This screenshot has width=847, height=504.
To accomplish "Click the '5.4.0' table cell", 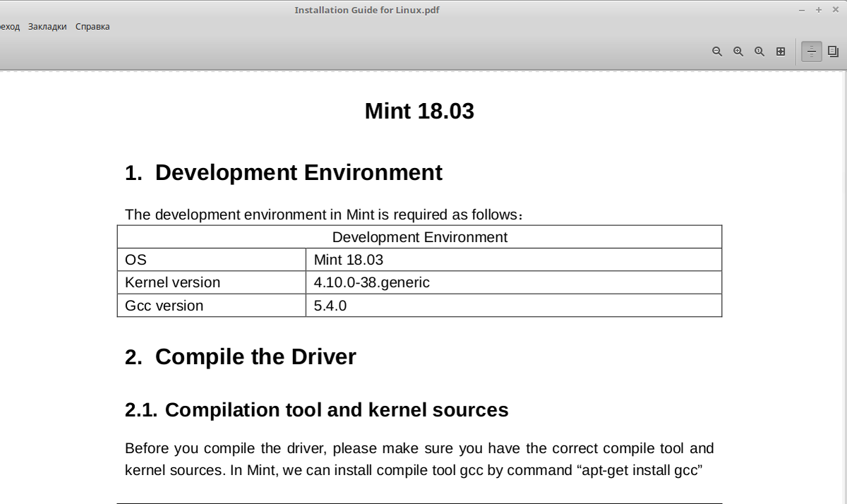I will click(514, 306).
